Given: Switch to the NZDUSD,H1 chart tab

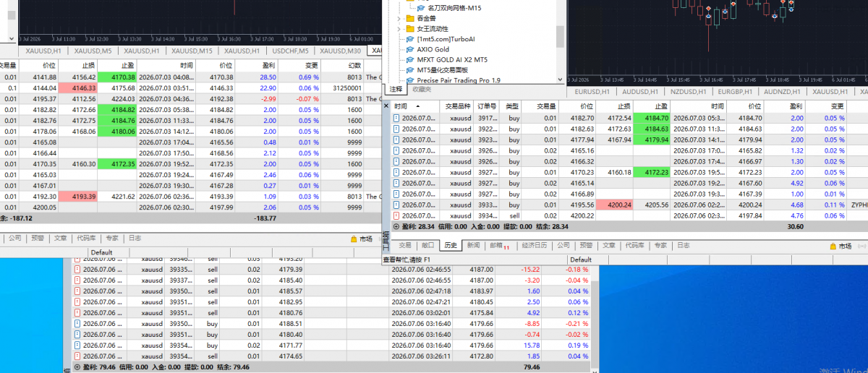Looking at the screenshot, I should click(x=688, y=92).
